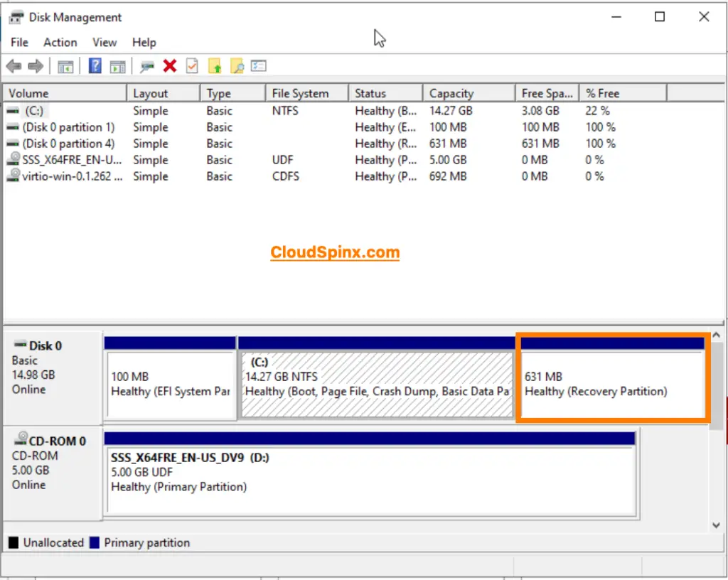Open the Action menu
728x580 pixels.
[60, 42]
